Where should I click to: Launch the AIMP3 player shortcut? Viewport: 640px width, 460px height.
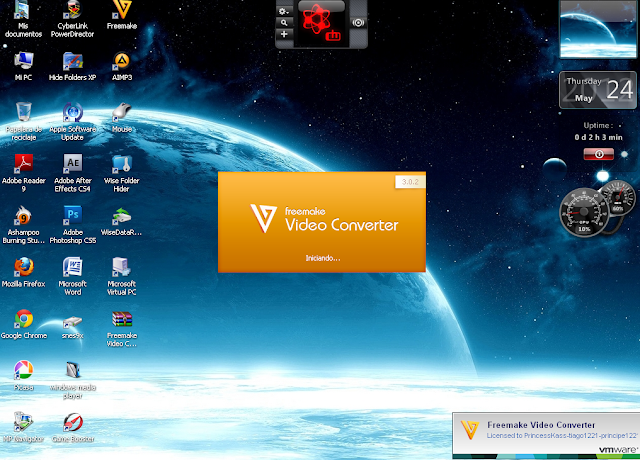122,66
